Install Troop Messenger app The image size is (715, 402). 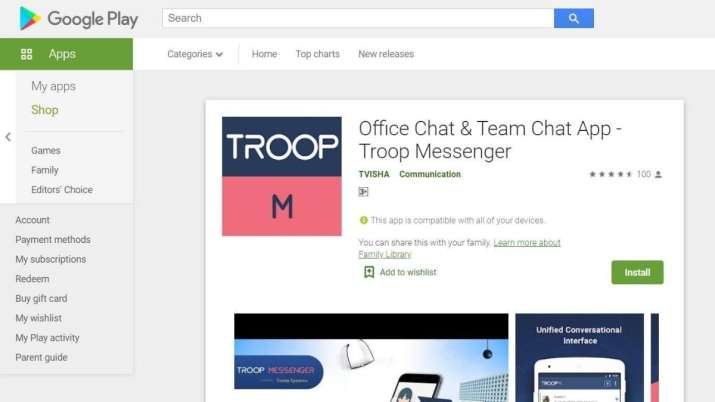637,272
